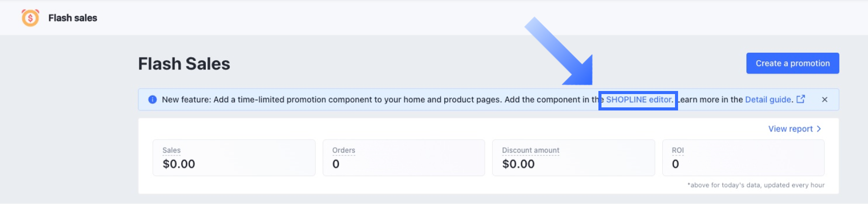Click the chevron beside View report
The height and width of the screenshot is (204, 868).
818,129
